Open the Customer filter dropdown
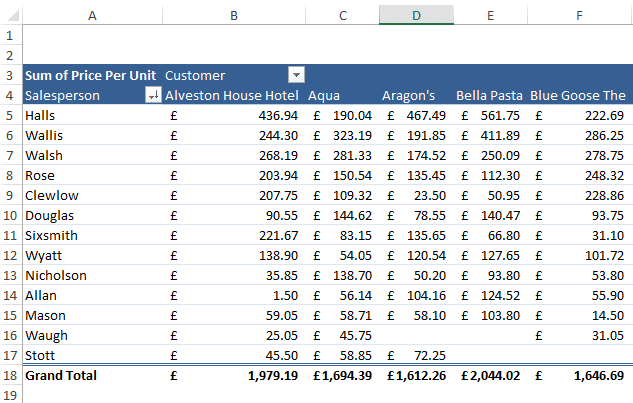Viewport: 633px width, 403px height. (x=296, y=75)
